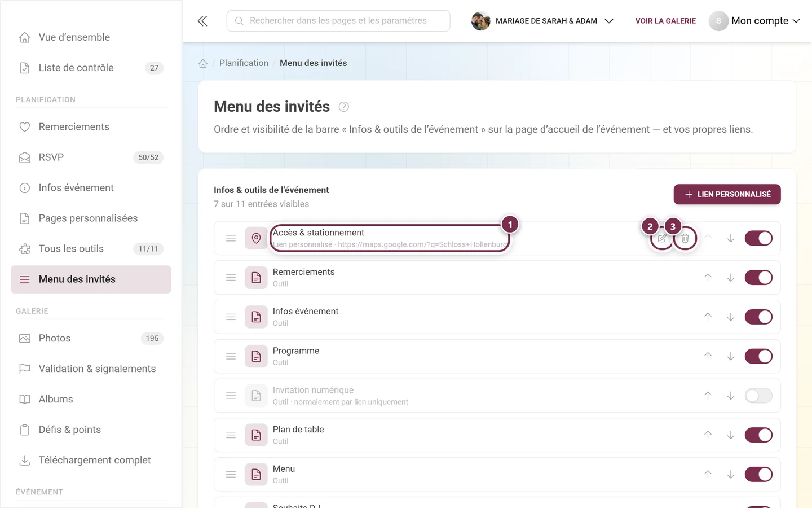The image size is (812, 508).
Task: Delete the Accès & stationnement link
Action: point(685,238)
